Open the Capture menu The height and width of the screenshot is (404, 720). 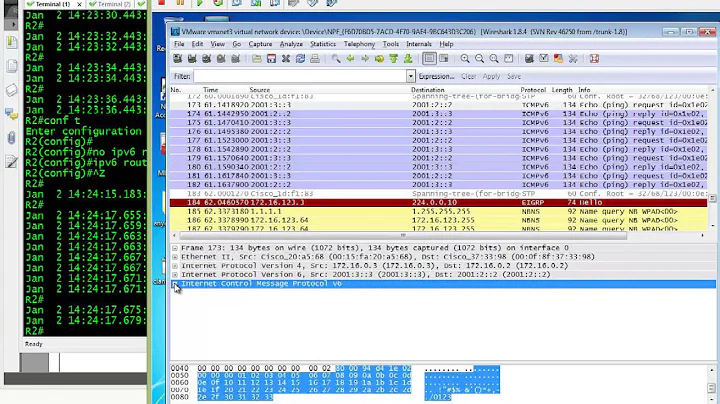(260, 44)
